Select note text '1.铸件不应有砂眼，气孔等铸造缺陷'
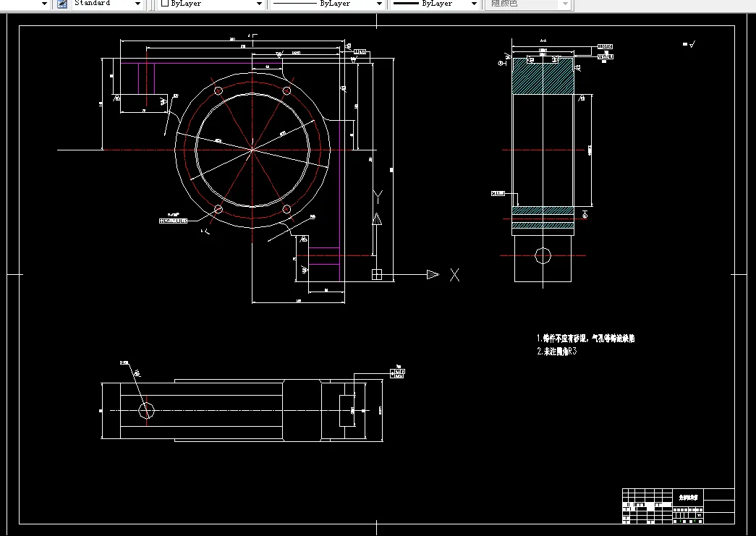This screenshot has width=756, height=536. tap(586, 339)
